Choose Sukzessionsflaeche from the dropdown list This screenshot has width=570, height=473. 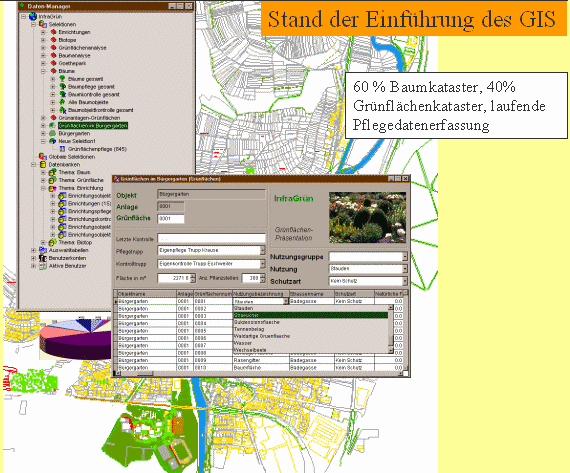257,322
